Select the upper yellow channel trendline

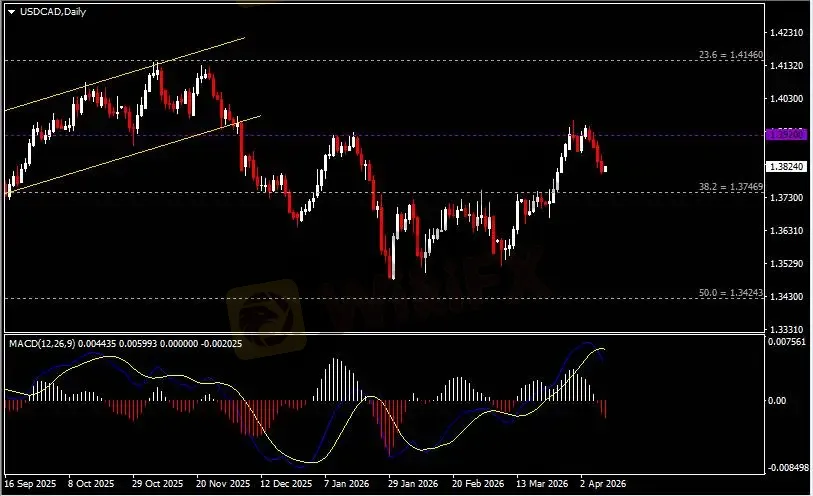pos(125,75)
